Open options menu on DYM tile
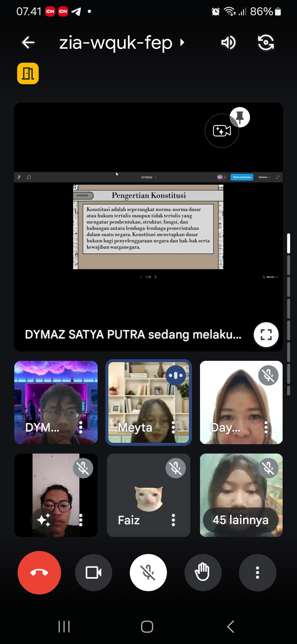Image resolution: width=297 pixels, height=644 pixels. (81, 427)
